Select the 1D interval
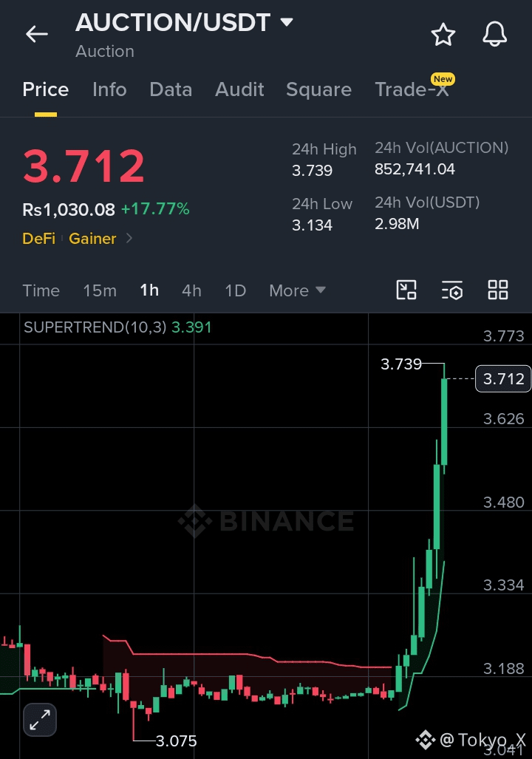This screenshot has height=759, width=532. tap(235, 290)
